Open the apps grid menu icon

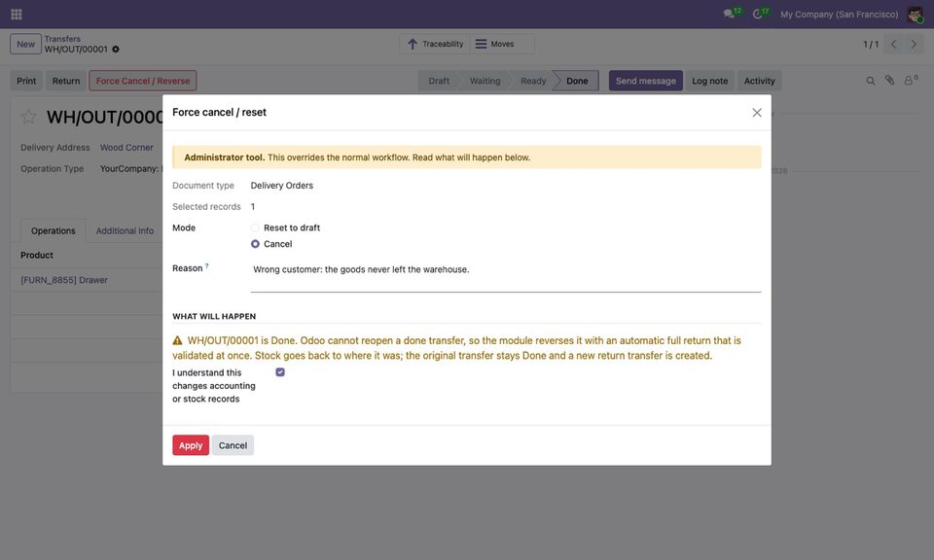click(x=17, y=14)
